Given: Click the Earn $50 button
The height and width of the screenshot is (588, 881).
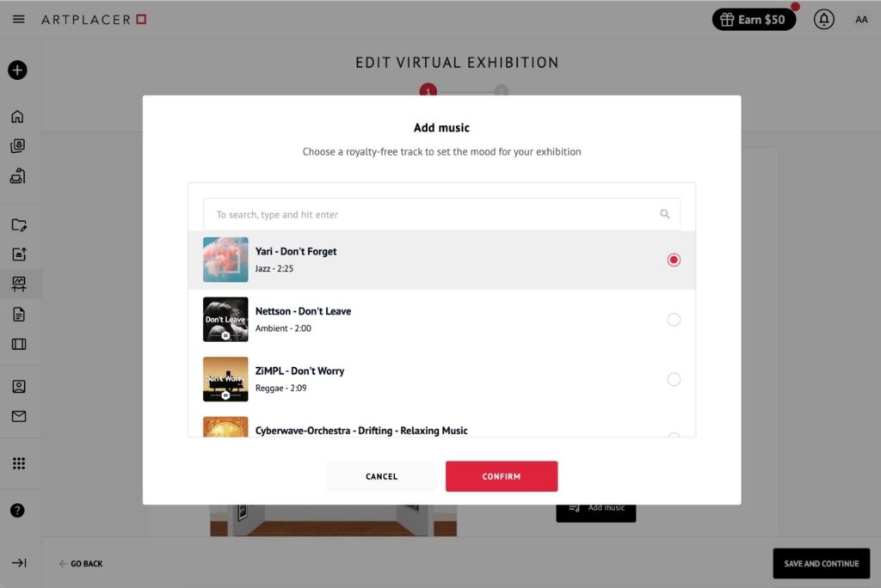Looking at the screenshot, I should (754, 20).
